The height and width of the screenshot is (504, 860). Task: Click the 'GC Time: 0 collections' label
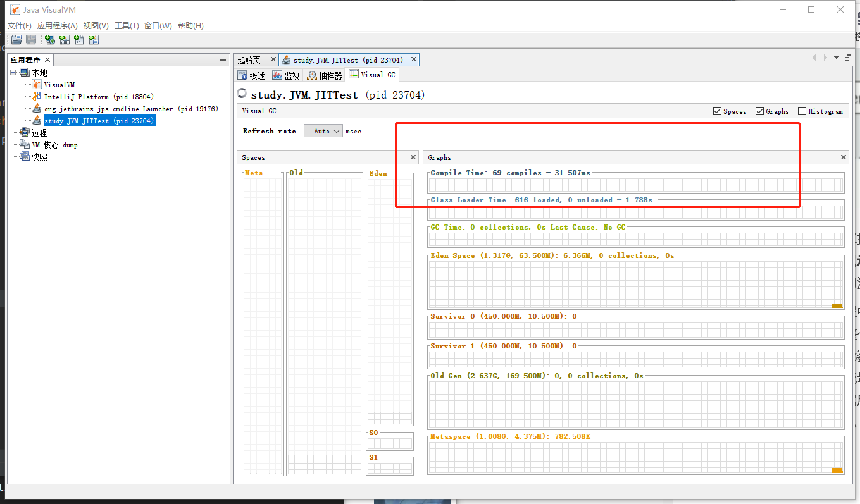[528, 227]
